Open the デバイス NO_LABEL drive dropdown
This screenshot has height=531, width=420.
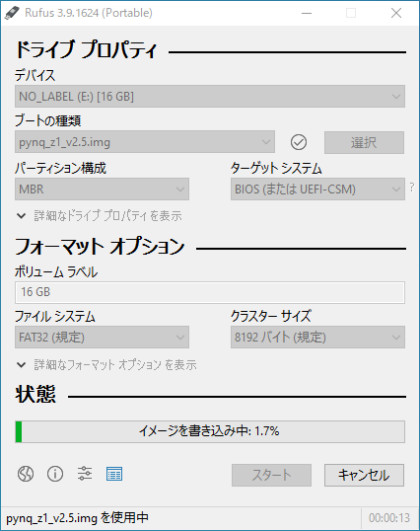coord(210,97)
